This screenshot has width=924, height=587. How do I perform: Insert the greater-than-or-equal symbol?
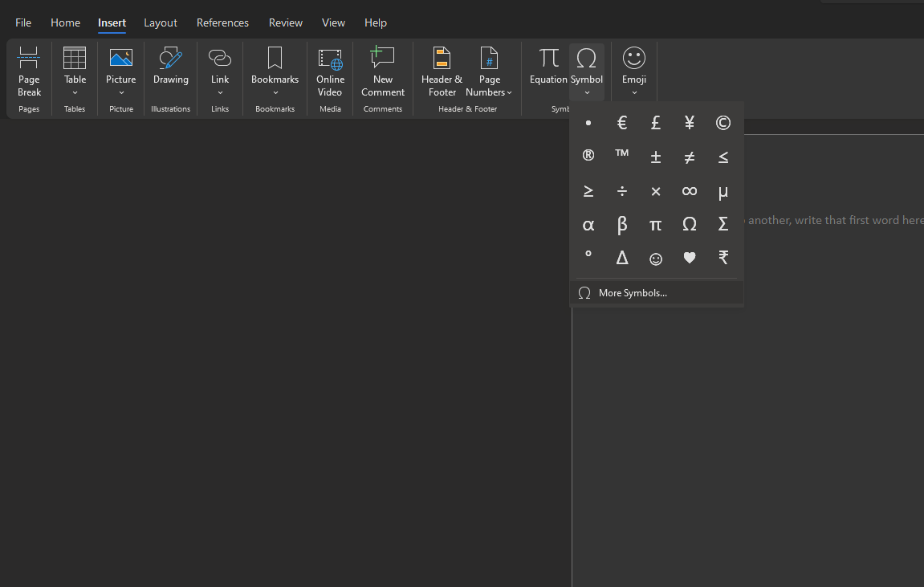(x=588, y=191)
